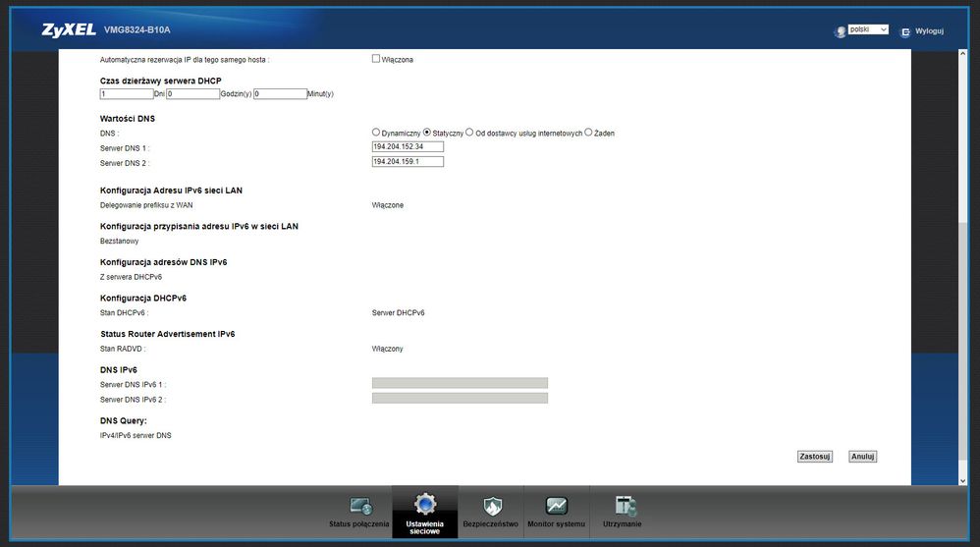This screenshot has width=980, height=547.
Task: Select Żaden DNS radio option
Action: [588, 133]
